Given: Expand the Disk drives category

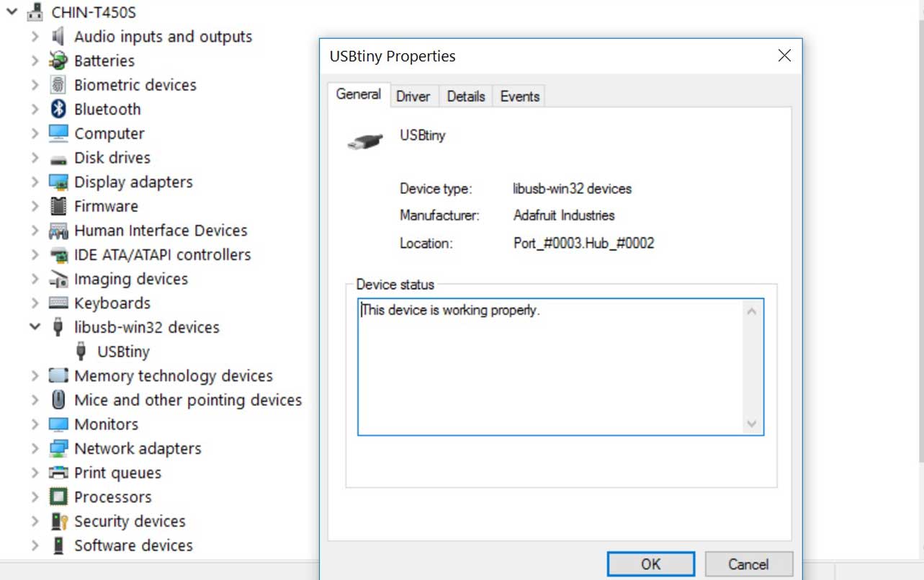Looking at the screenshot, I should coord(35,158).
